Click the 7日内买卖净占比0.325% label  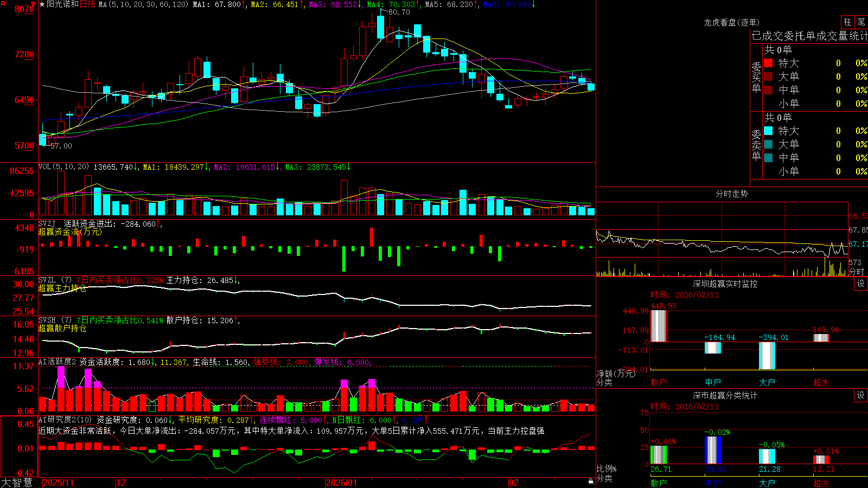tap(120, 280)
